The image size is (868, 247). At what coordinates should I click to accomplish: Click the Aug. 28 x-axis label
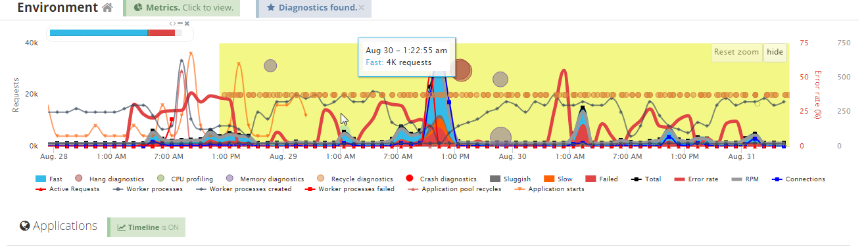pyautogui.click(x=55, y=157)
